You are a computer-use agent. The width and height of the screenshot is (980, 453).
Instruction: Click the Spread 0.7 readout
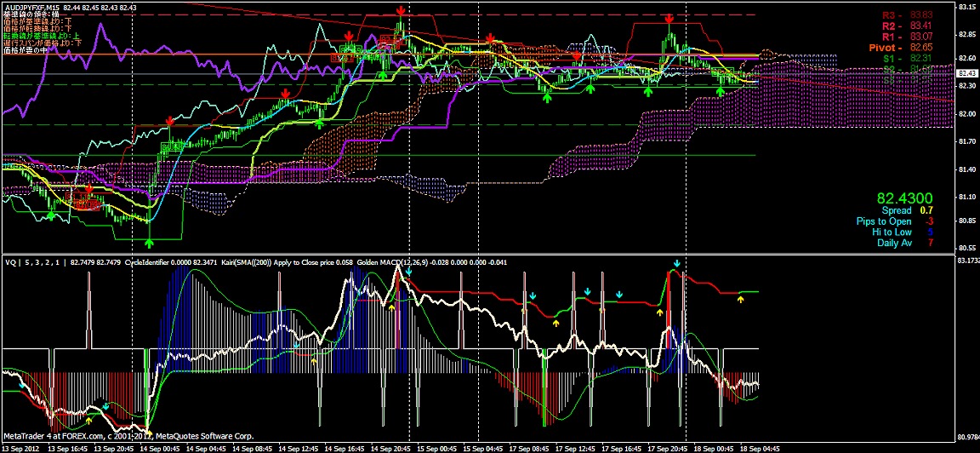pos(908,209)
